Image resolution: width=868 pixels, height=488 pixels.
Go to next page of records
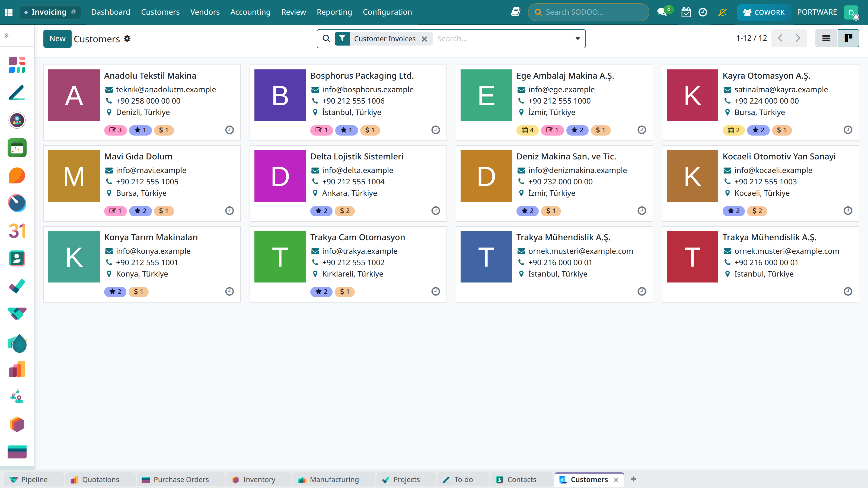click(797, 38)
